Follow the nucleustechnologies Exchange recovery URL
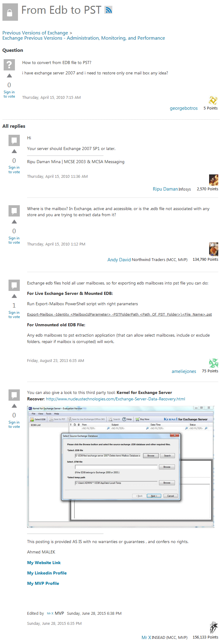The width and height of the screenshot is (221, 644). click(x=115, y=399)
